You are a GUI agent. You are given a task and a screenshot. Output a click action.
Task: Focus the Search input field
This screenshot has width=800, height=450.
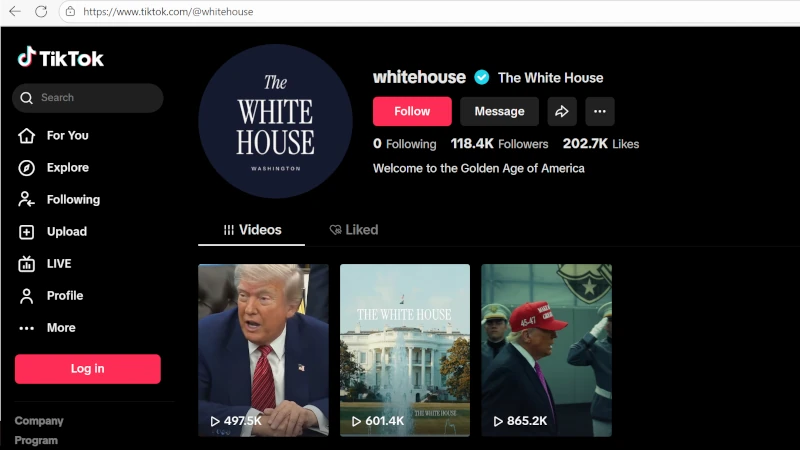pyautogui.click(x=88, y=98)
